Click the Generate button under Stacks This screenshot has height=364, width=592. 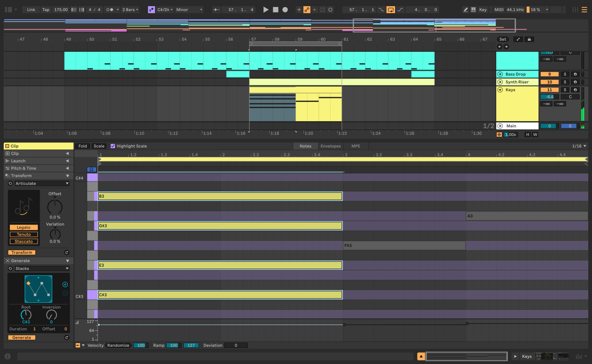point(22,337)
